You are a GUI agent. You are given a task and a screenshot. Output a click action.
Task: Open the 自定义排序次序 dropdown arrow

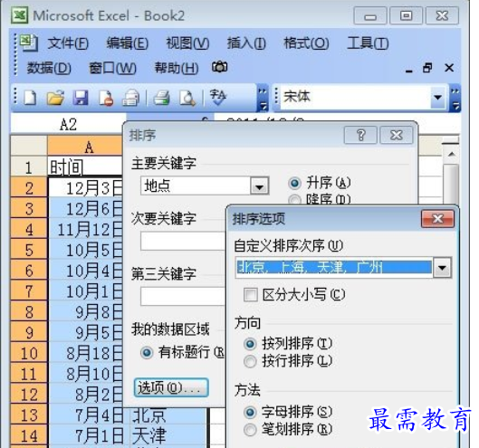click(442, 268)
